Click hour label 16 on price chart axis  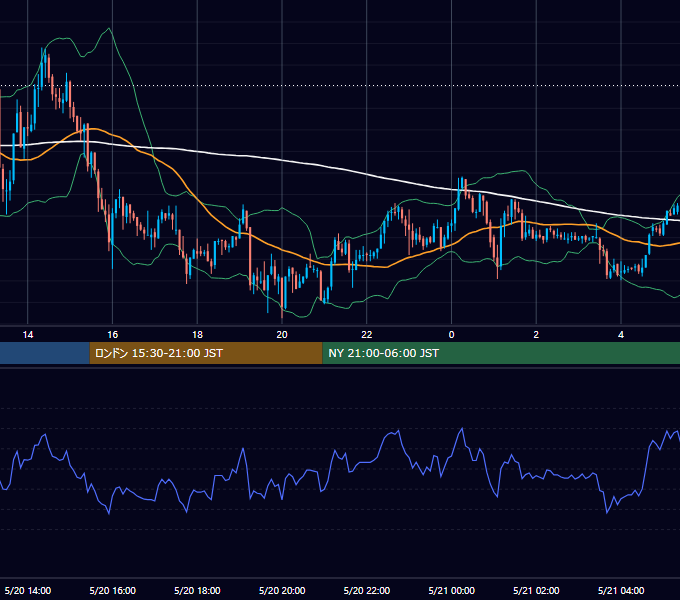112,335
